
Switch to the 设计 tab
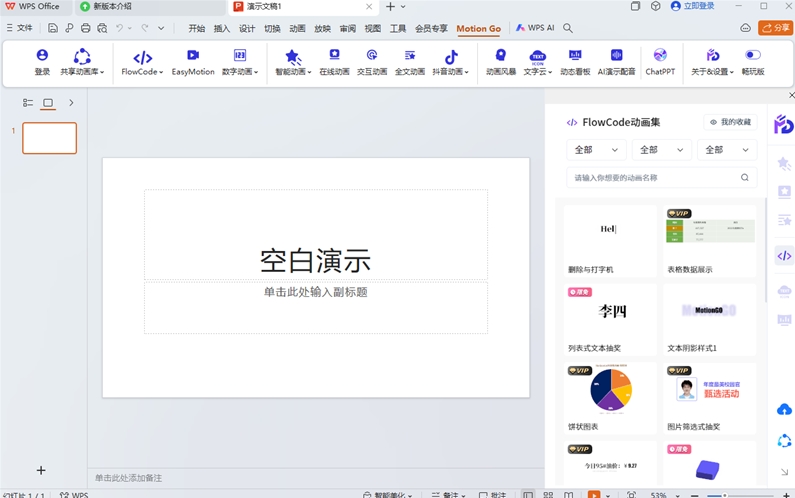247,29
